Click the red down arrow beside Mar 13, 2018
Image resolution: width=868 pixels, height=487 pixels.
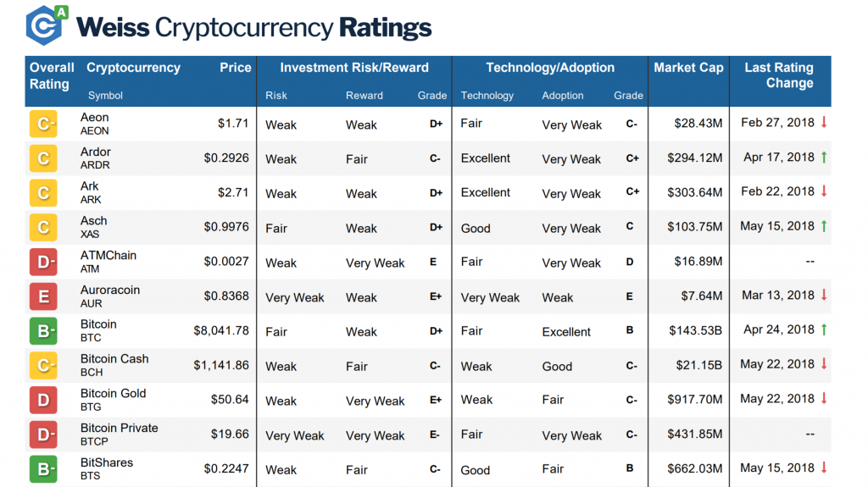click(823, 296)
